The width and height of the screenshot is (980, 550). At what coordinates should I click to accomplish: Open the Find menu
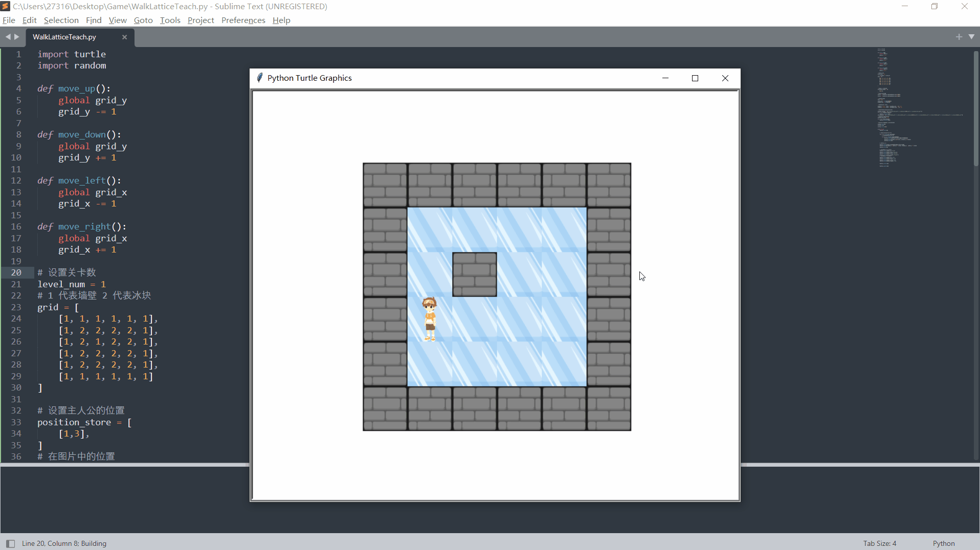click(x=94, y=20)
